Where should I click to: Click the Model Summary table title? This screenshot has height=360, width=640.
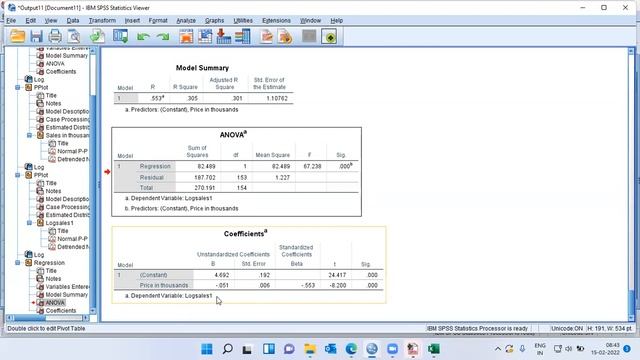point(202,68)
